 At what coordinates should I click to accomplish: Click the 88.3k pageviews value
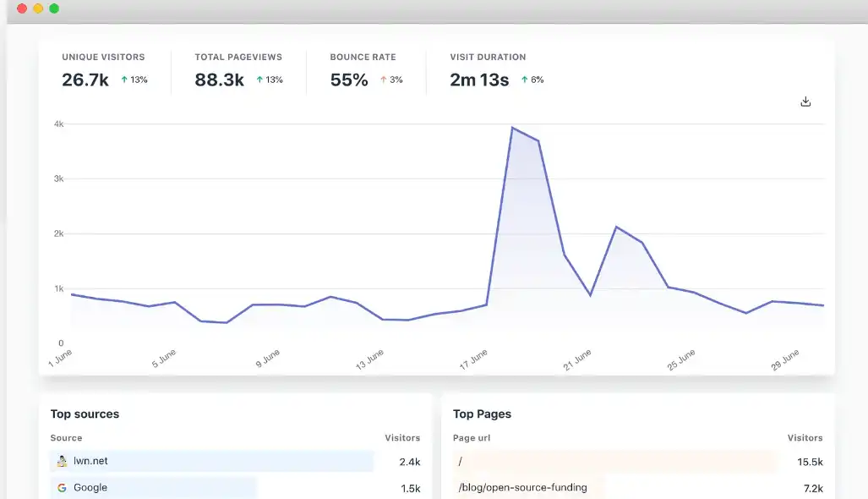pos(219,80)
